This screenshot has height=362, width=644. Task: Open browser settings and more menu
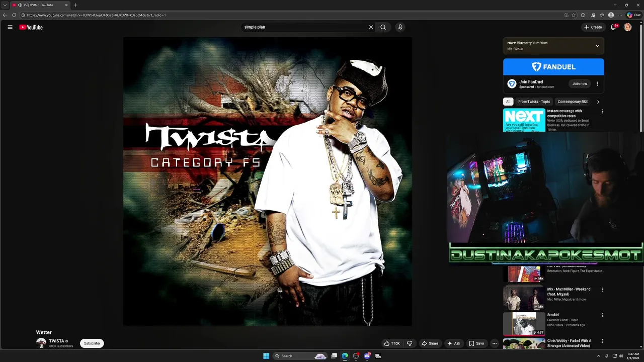point(620,15)
